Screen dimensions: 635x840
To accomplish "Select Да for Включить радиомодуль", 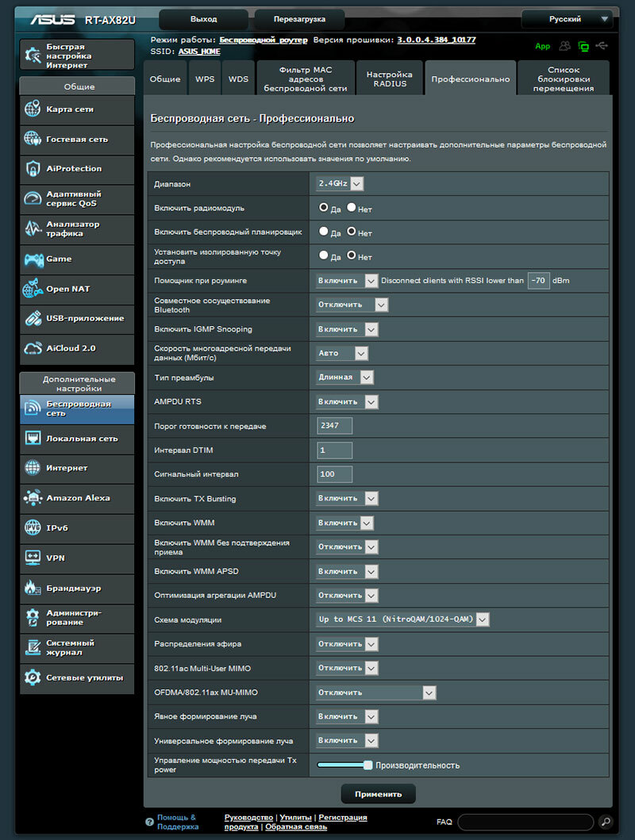I will pos(324,207).
